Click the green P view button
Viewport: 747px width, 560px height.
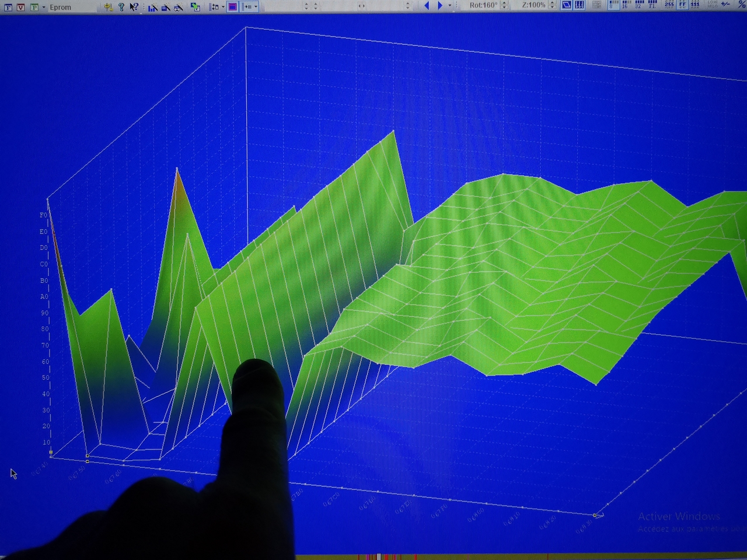click(x=34, y=8)
